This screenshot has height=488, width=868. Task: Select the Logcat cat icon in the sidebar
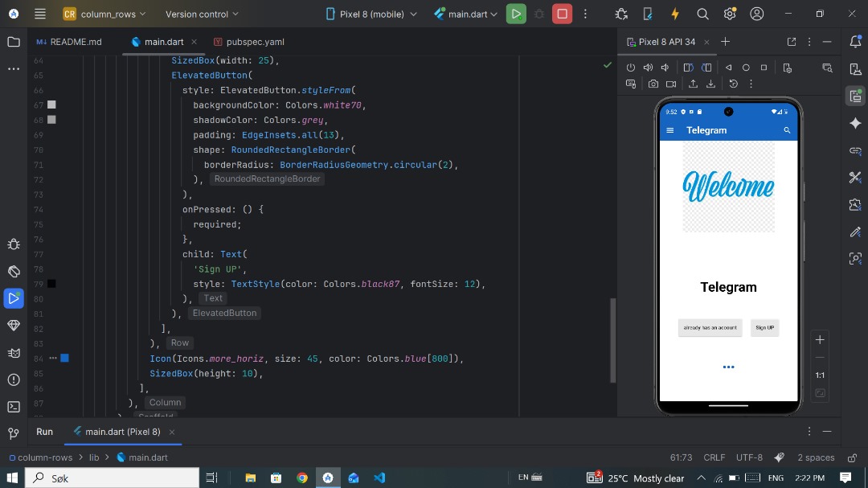pos(13,354)
